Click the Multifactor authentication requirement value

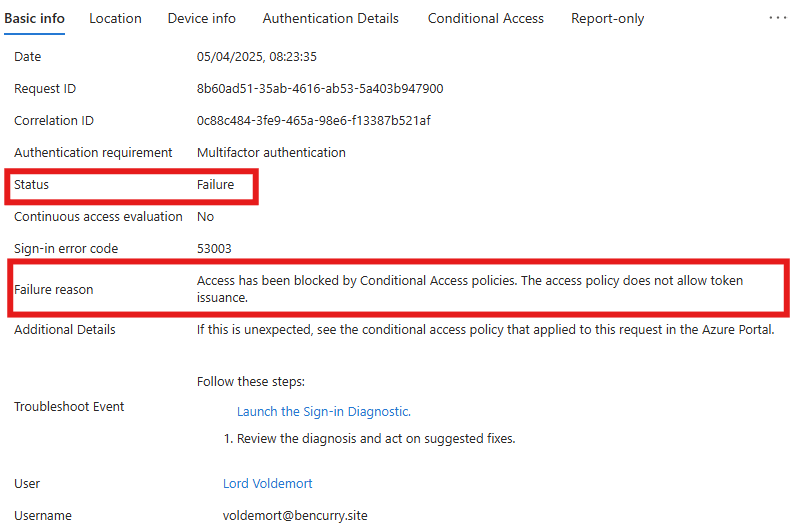click(x=271, y=153)
